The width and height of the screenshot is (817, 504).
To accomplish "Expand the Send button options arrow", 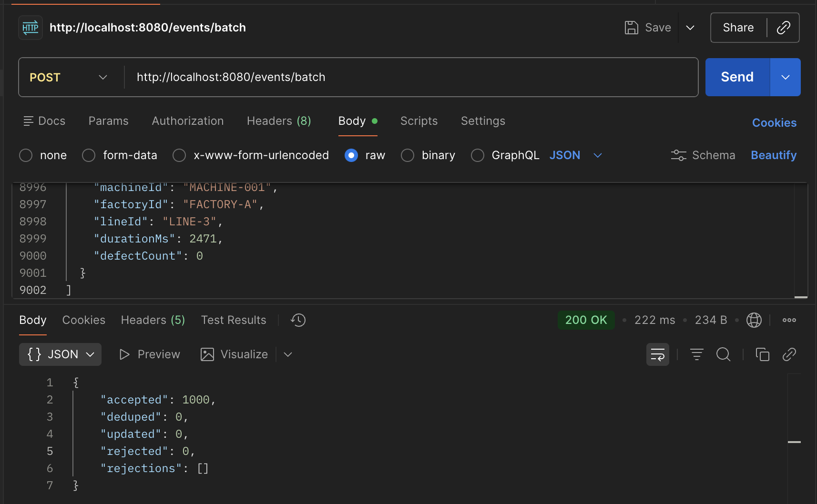I will pyautogui.click(x=785, y=77).
